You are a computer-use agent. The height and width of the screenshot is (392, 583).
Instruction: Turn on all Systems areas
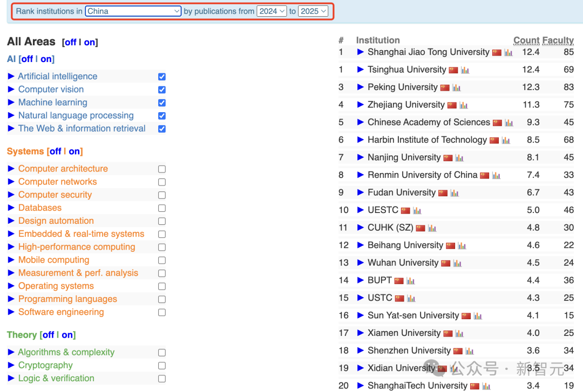74,152
